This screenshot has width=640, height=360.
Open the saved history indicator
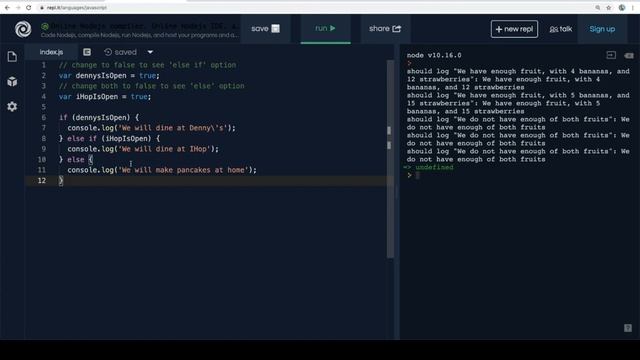[x=120, y=52]
